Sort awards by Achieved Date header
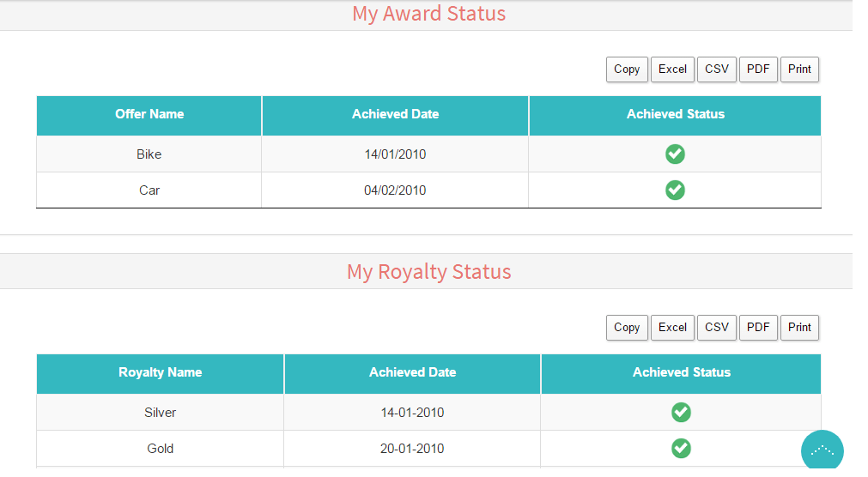 coord(395,114)
